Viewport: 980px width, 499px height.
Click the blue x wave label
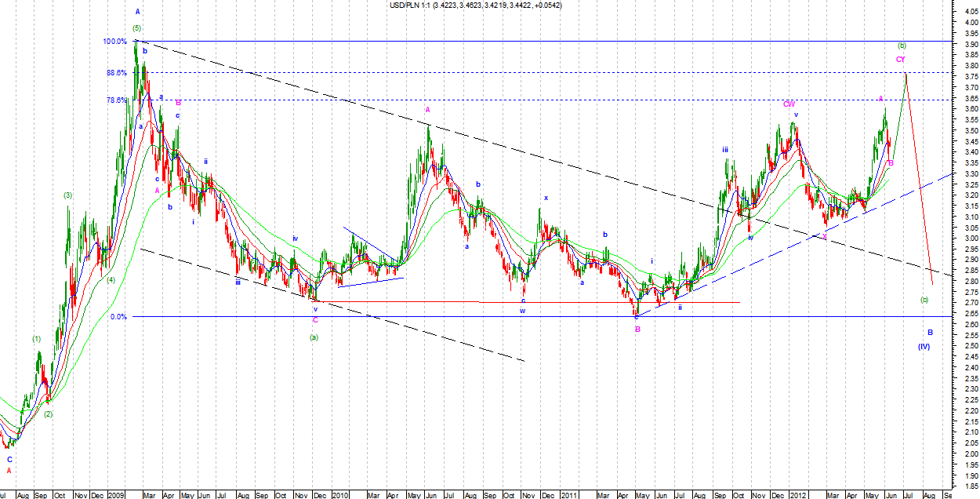pos(546,198)
